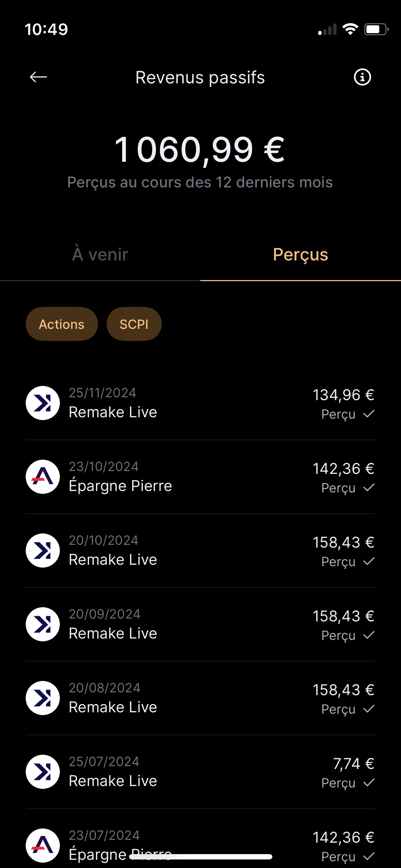Screen dimensions: 401x868
Task: Toggle the Actions filter chip
Action: coord(62,324)
